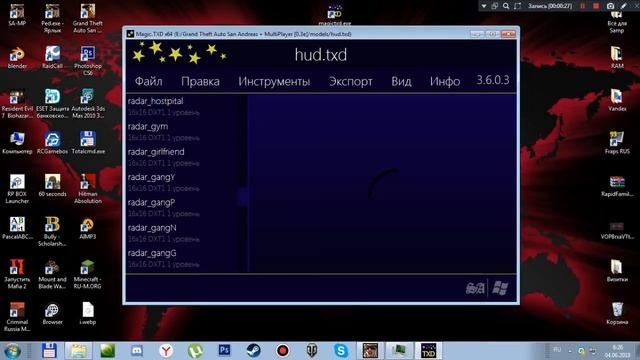Image resolution: width=640 pixels, height=360 pixels.
Task: Open the i.webp file on desktop
Action: pyautogui.click(x=88, y=314)
